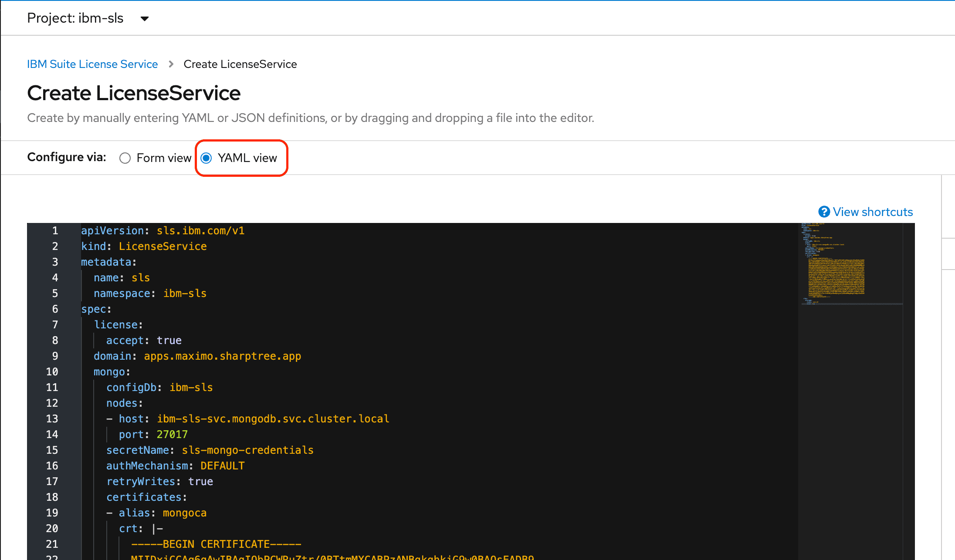Click the Create LicenseService page heading
Screen dimensions: 955x560
[x=134, y=93]
